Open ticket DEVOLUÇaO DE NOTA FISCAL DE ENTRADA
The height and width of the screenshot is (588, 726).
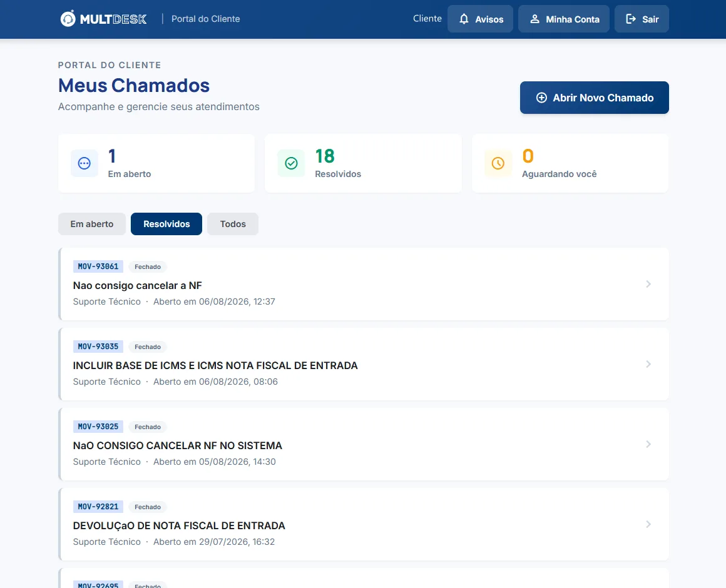pos(179,525)
